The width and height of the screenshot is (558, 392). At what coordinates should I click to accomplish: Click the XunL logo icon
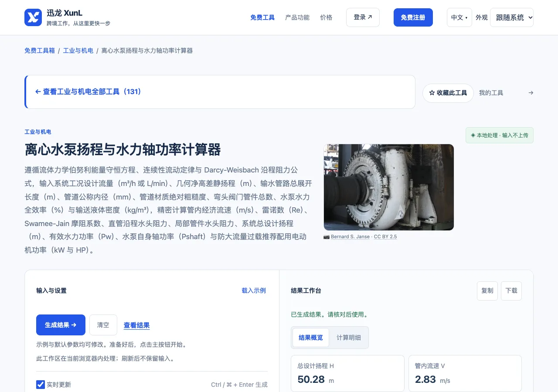(33, 17)
